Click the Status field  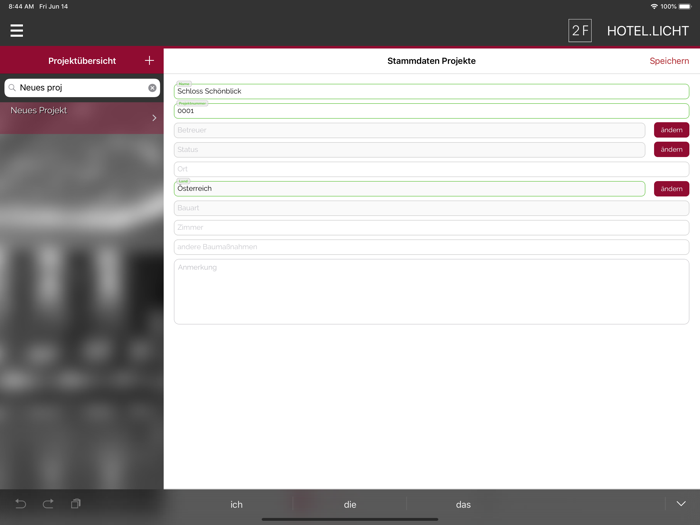click(409, 150)
